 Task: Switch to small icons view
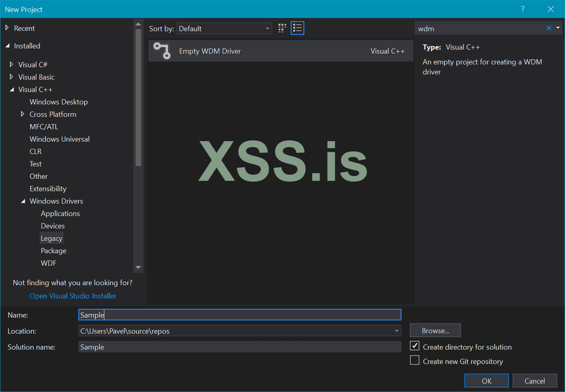pos(282,28)
